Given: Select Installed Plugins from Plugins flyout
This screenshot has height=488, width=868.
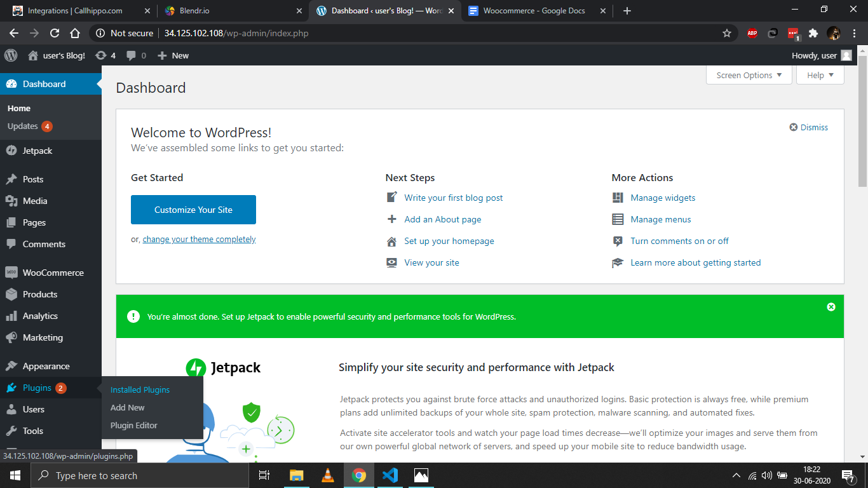Looking at the screenshot, I should pyautogui.click(x=140, y=390).
